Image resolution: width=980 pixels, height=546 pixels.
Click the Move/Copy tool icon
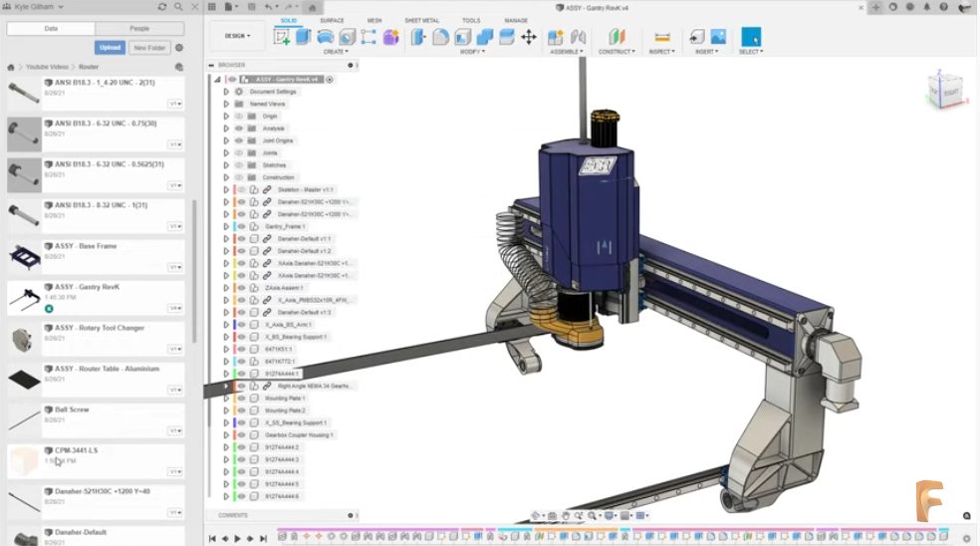528,37
